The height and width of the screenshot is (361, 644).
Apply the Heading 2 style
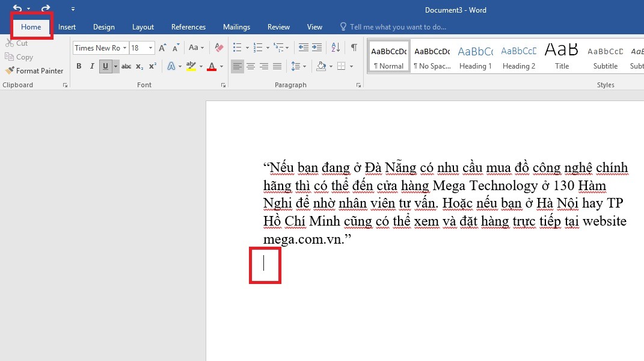519,57
